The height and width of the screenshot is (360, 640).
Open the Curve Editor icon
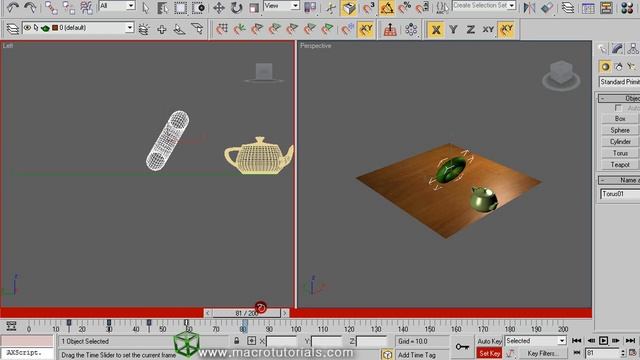tap(588, 7)
